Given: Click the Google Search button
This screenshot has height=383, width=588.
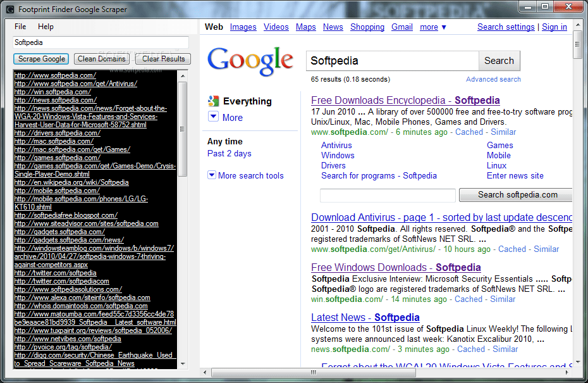Looking at the screenshot, I should point(499,61).
